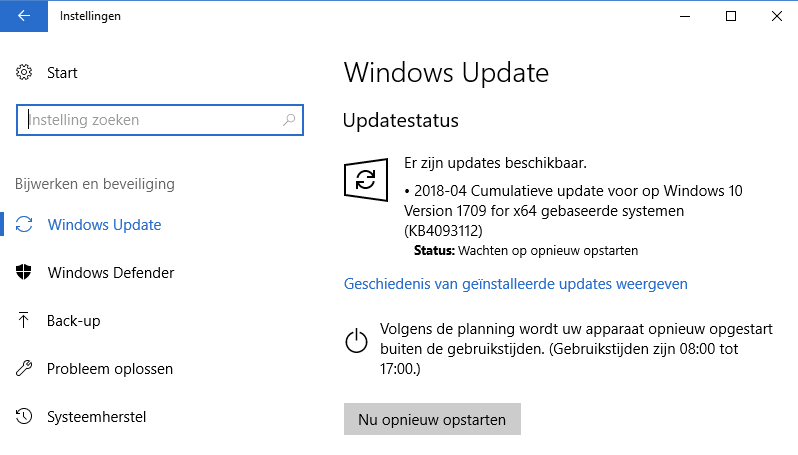Click the Probleem oplossen wrench icon

(25, 369)
